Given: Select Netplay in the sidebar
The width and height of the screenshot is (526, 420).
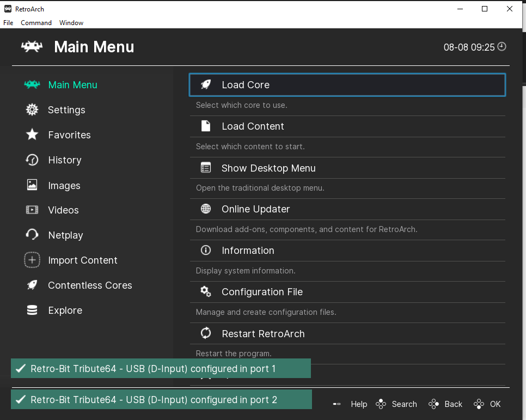Looking at the screenshot, I should pyautogui.click(x=65, y=235).
